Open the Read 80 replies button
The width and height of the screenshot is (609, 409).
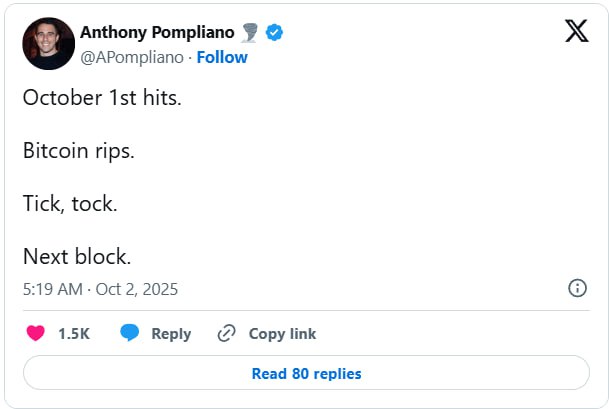(x=306, y=374)
